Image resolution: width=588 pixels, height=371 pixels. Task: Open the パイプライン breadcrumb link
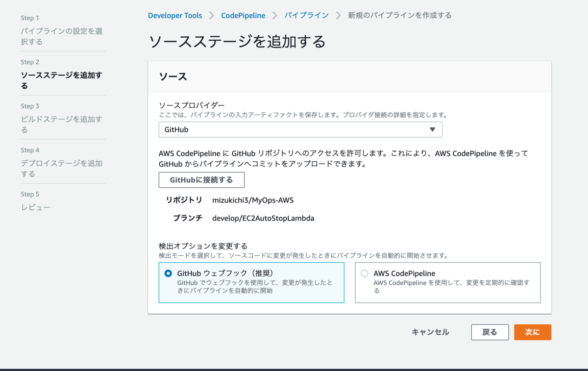click(307, 16)
